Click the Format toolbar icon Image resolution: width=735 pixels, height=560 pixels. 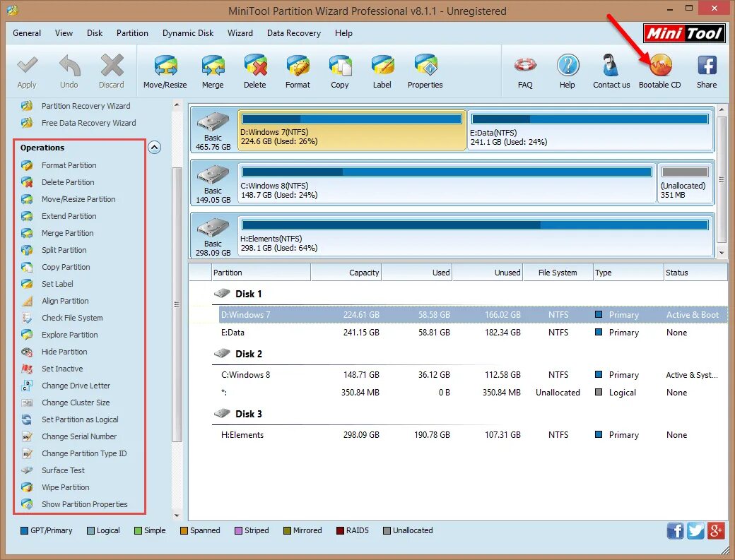point(298,66)
